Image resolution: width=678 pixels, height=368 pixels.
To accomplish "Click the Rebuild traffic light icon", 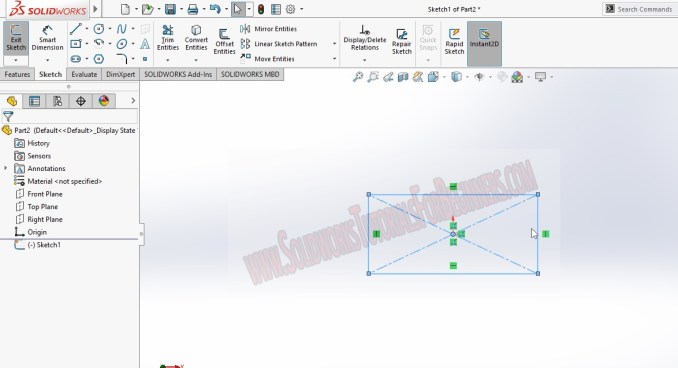I will tap(261, 9).
